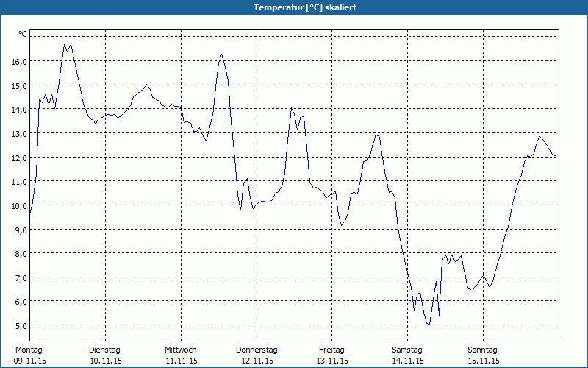The image size is (588, 368).
Task: Click the date 09.11.15
Action: click(30, 361)
